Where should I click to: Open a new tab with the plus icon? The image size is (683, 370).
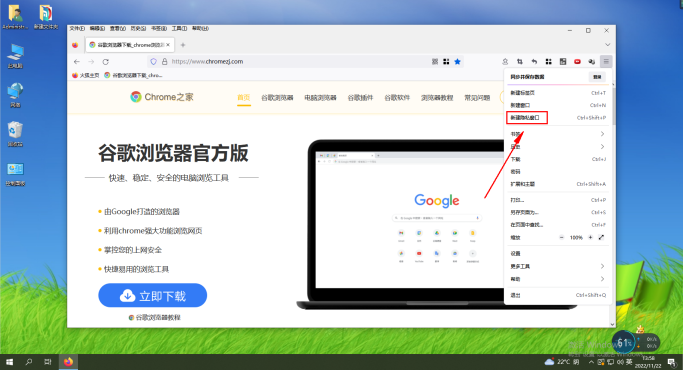[183, 45]
